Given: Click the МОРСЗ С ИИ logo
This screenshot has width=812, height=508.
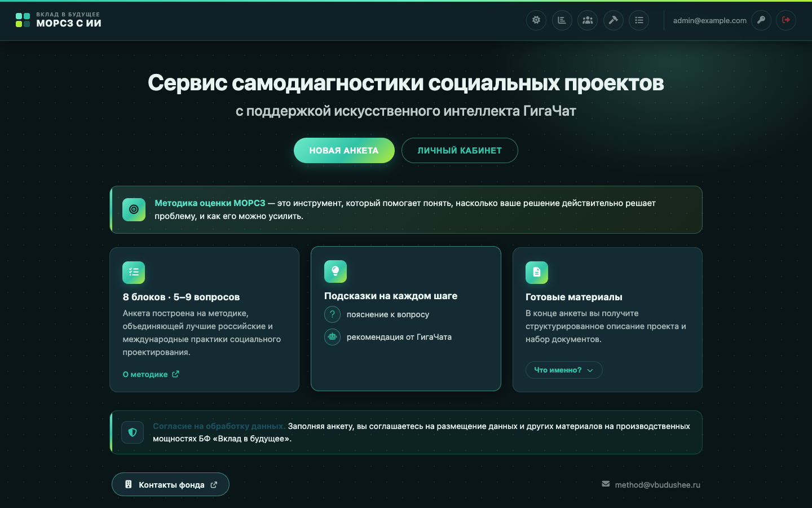Looking at the screenshot, I should point(59,20).
